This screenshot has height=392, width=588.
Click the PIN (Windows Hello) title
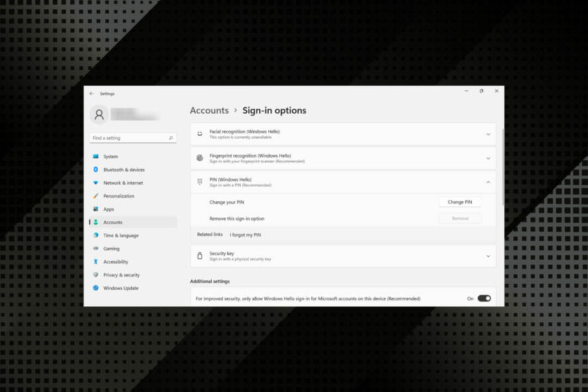230,180
